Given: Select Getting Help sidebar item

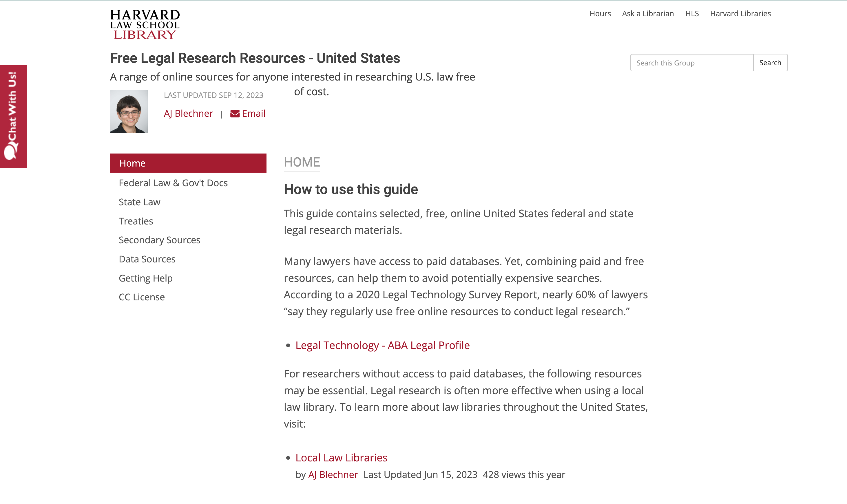Looking at the screenshot, I should tap(145, 278).
